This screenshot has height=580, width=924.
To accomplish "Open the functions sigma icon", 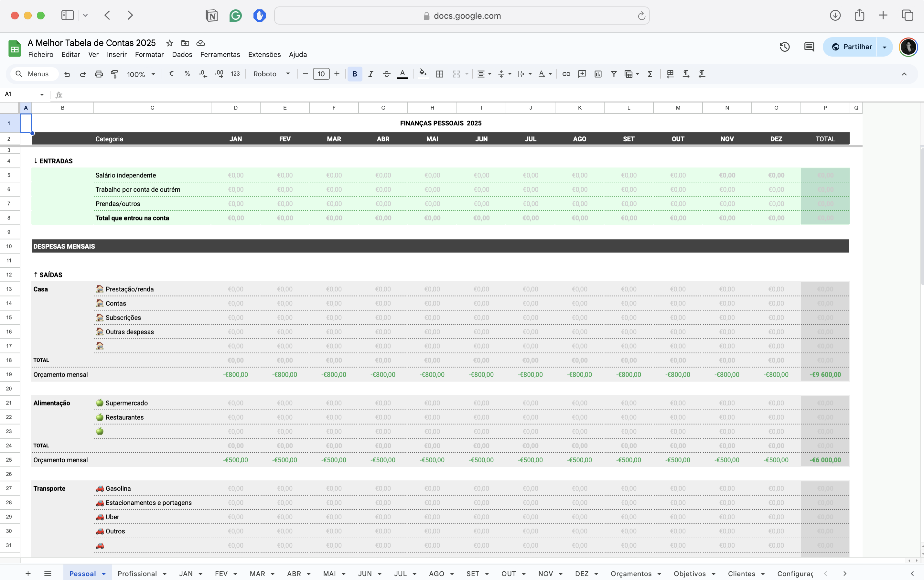I will click(650, 74).
